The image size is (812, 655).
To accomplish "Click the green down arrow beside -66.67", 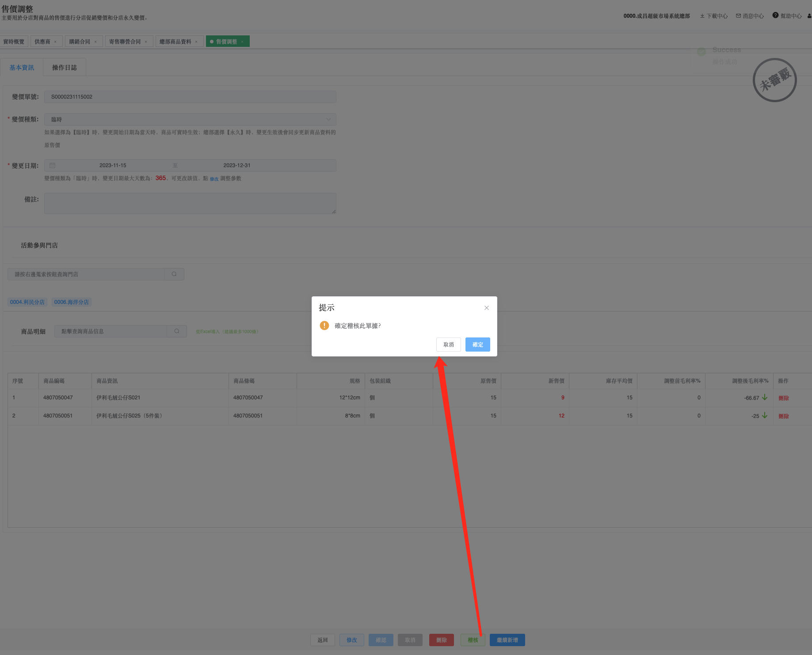I will tap(765, 397).
